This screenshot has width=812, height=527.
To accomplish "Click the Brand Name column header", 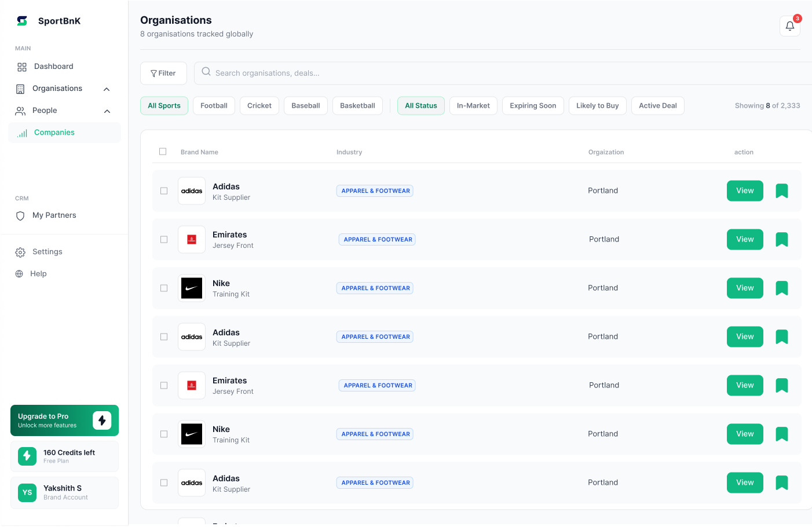I will pos(199,152).
